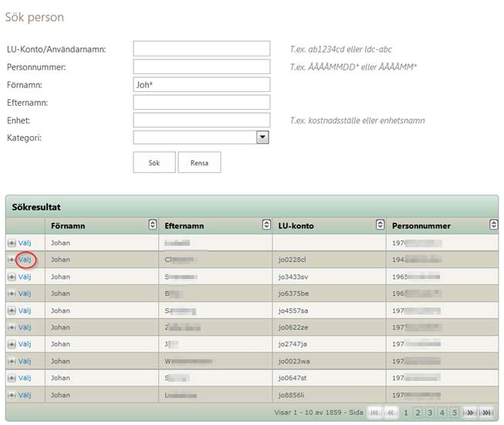Open the Kategori dropdown arrow
Screen dimensions: 504x425
click(x=262, y=137)
